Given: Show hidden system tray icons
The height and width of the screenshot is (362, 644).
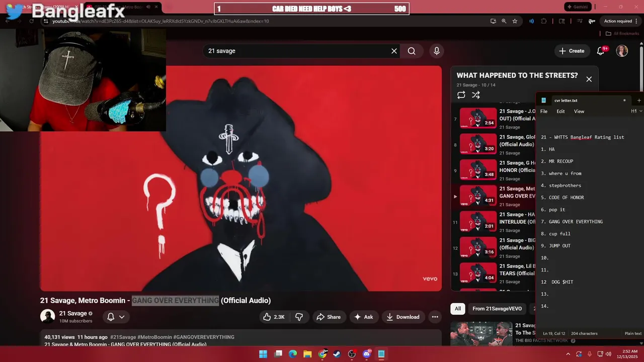Looking at the screenshot, I should [x=568, y=354].
